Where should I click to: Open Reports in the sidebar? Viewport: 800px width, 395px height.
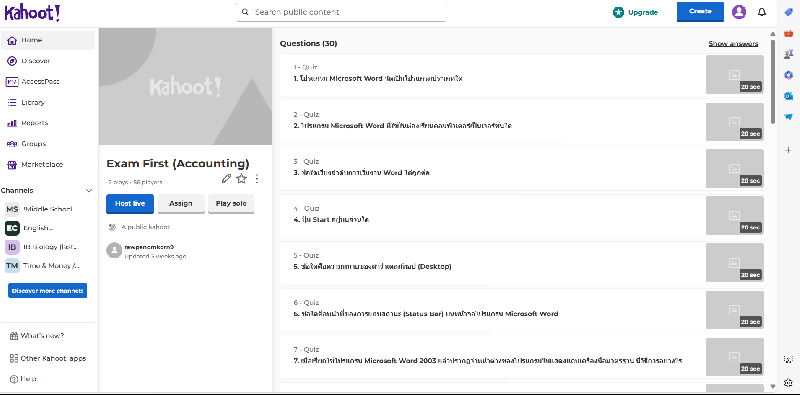tap(48, 123)
